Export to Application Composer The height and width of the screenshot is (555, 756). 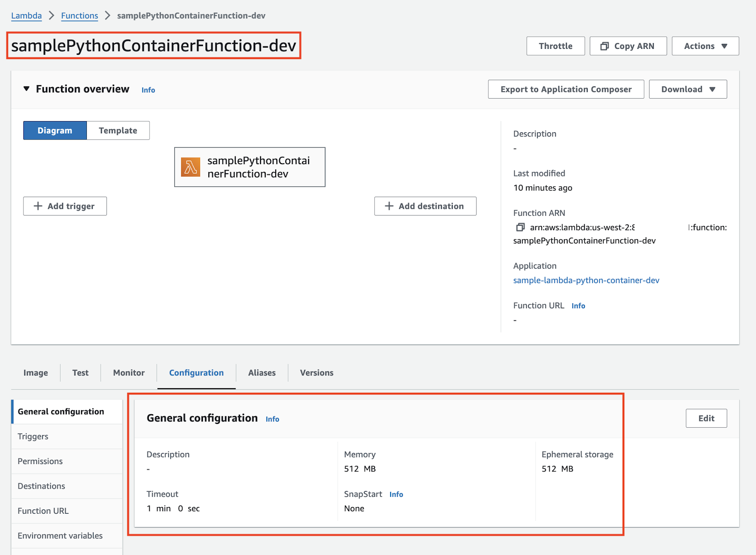point(566,89)
